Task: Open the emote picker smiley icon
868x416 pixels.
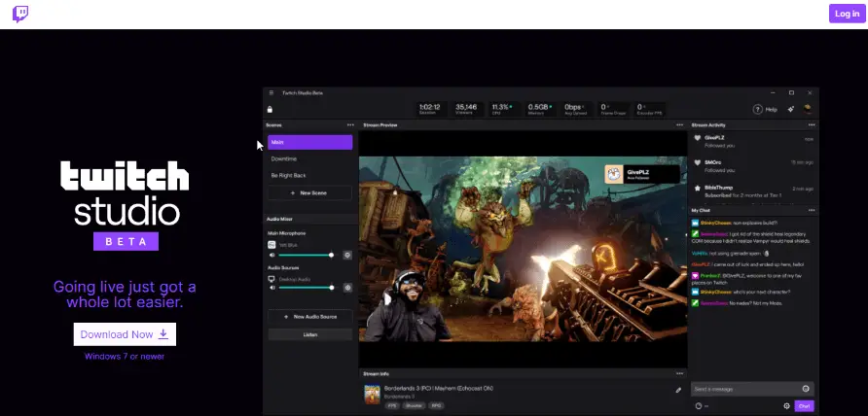Action: (x=806, y=389)
